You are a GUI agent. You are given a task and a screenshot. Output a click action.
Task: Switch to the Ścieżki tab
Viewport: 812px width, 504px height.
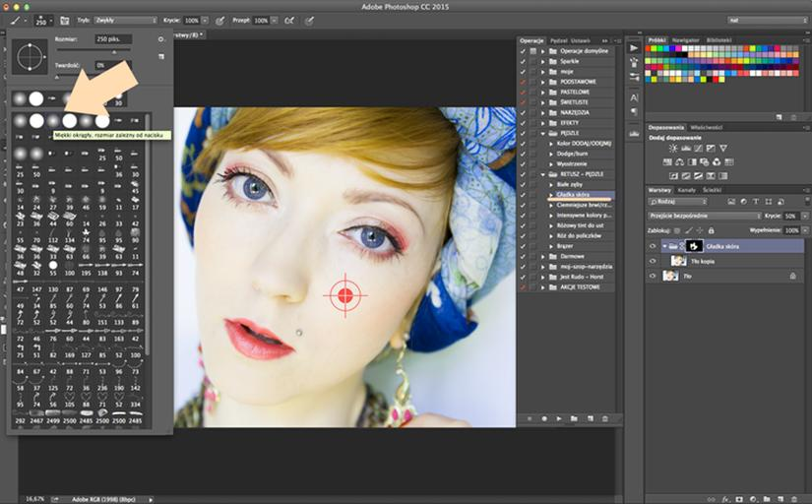coord(712,190)
